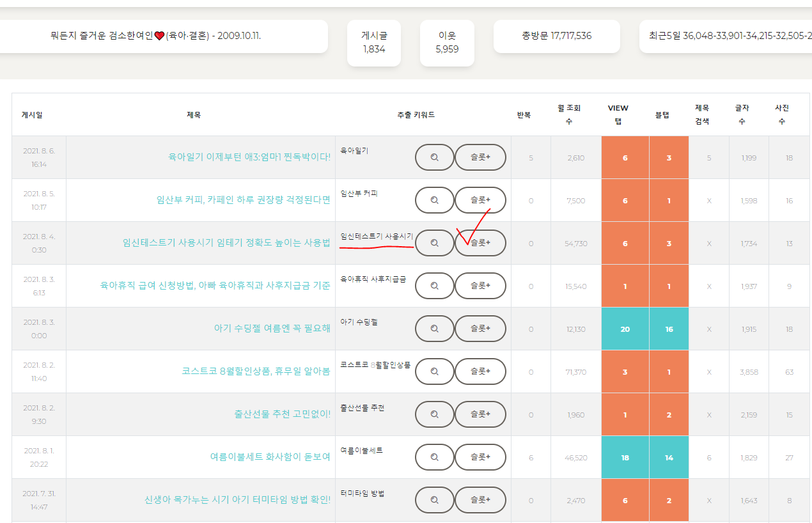Click the 최근5일 visitor stats card

(x=726, y=36)
